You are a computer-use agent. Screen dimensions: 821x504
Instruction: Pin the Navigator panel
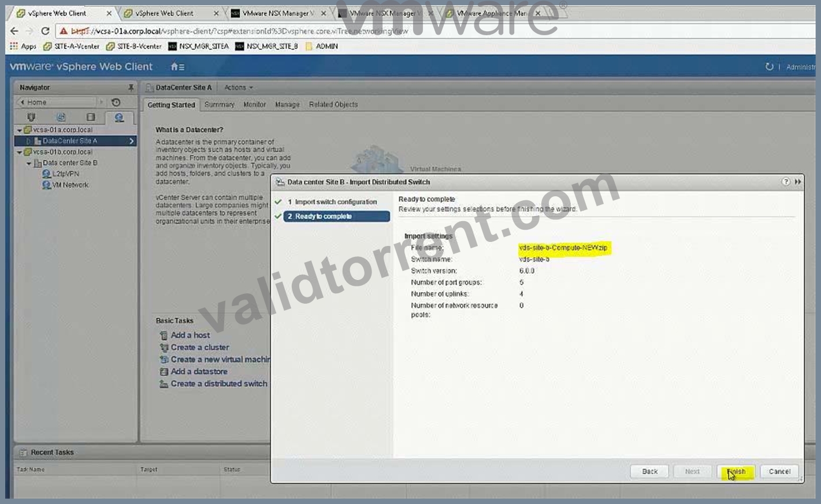coord(131,88)
